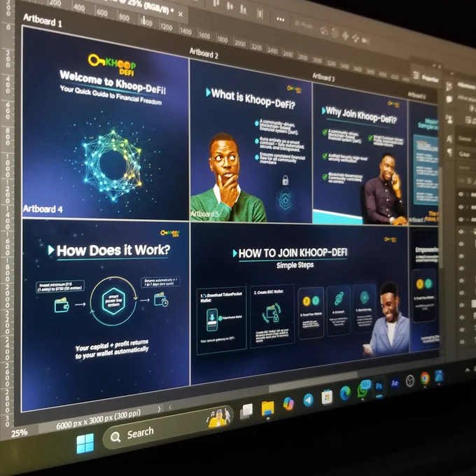Screen dimensions: 476x476
Task: Open Microsoft Store from the taskbar
Action: pos(327,397)
